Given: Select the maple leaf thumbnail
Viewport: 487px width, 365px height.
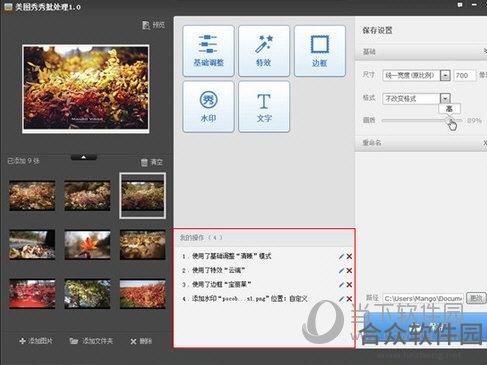Looking at the screenshot, I should click(x=87, y=245).
